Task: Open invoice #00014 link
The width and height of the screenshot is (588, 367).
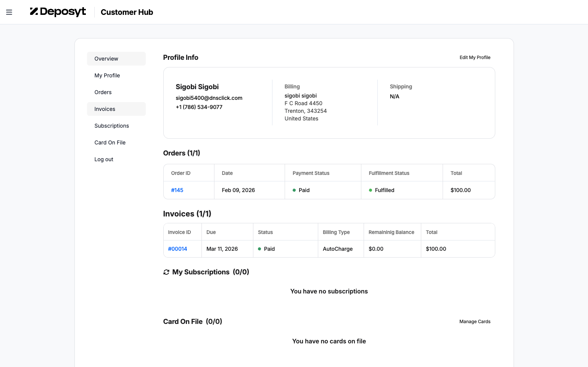Action: point(177,249)
